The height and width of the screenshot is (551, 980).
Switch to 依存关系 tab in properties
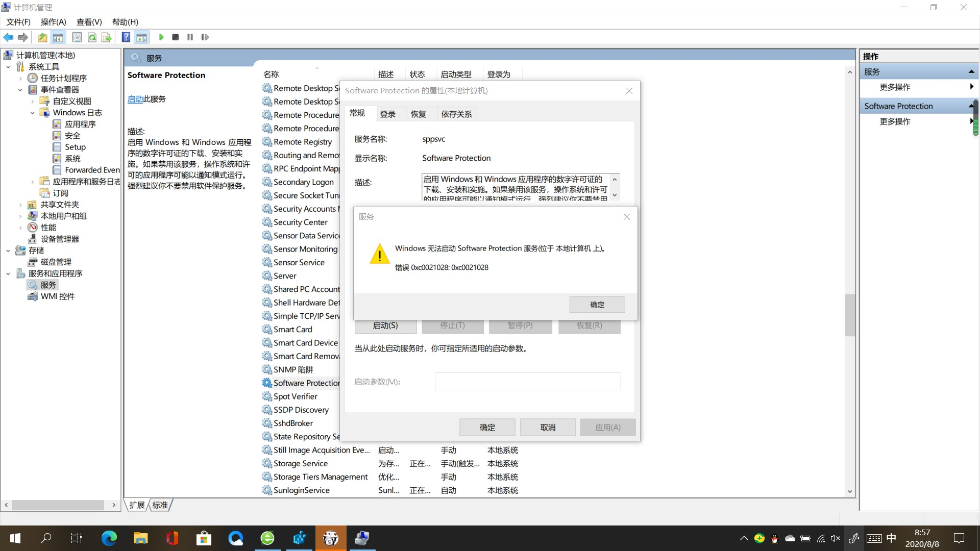(x=456, y=114)
